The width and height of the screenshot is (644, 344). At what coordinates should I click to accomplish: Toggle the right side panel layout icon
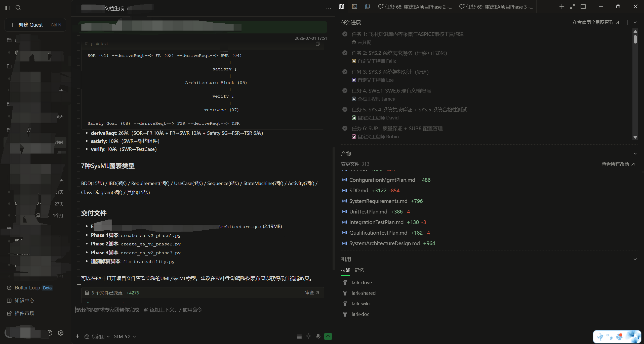click(x=583, y=7)
